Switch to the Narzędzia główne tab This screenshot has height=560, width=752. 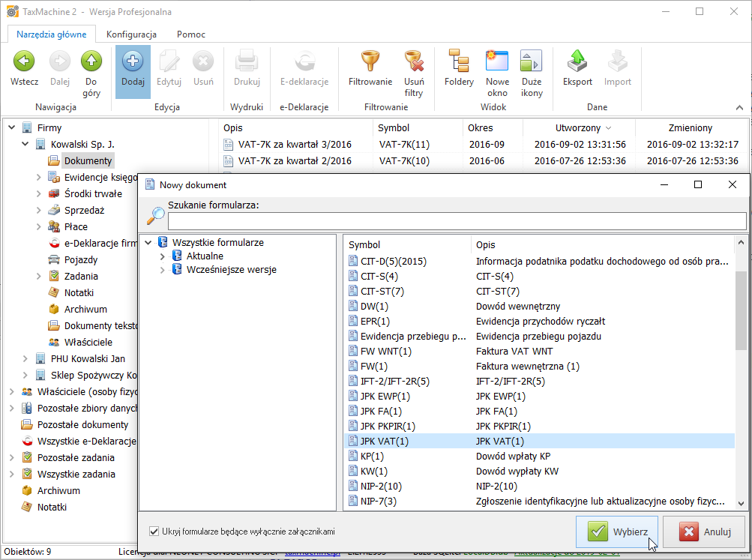click(x=51, y=34)
